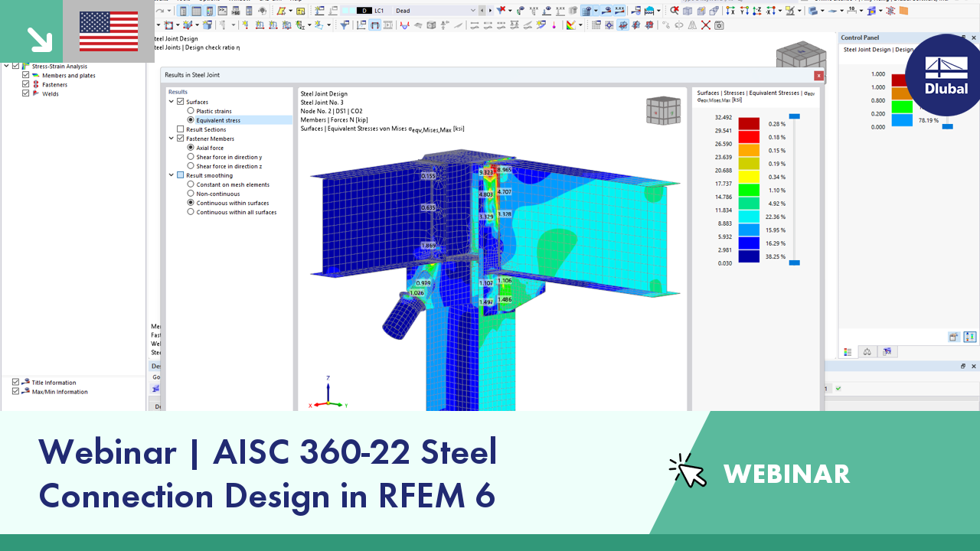The height and width of the screenshot is (551, 980).
Task: Click the red X delete icon in second toolbar row
Action: (x=706, y=25)
